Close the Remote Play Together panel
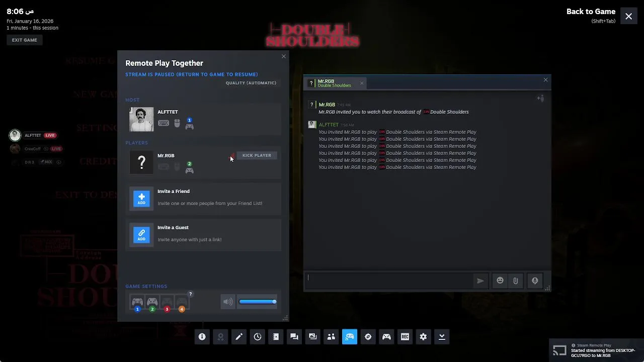This screenshot has height=362, width=644. pyautogui.click(x=284, y=56)
